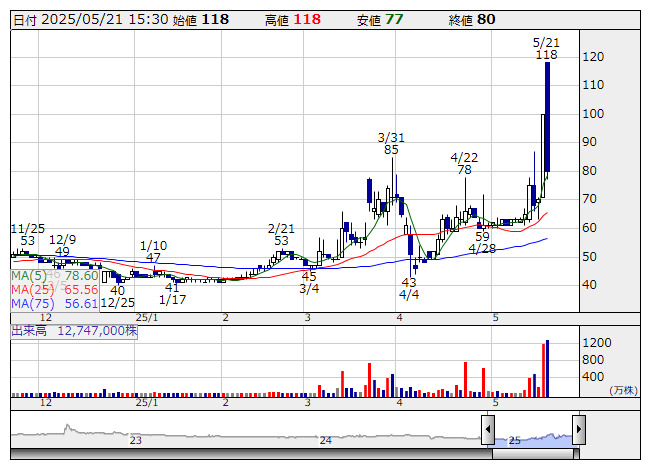Click the 1200 volume axis label
The height and width of the screenshot is (470, 653).
[x=597, y=343]
